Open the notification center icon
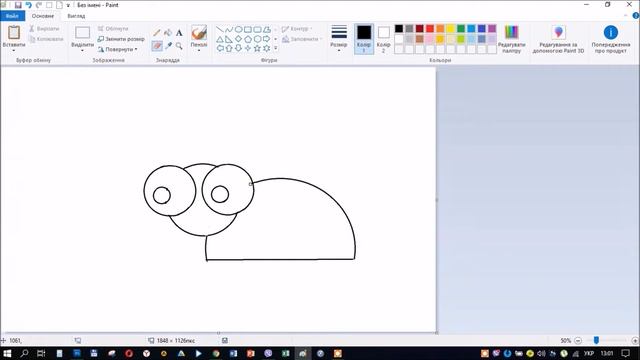Viewport: 640px width, 360px height. [626, 353]
